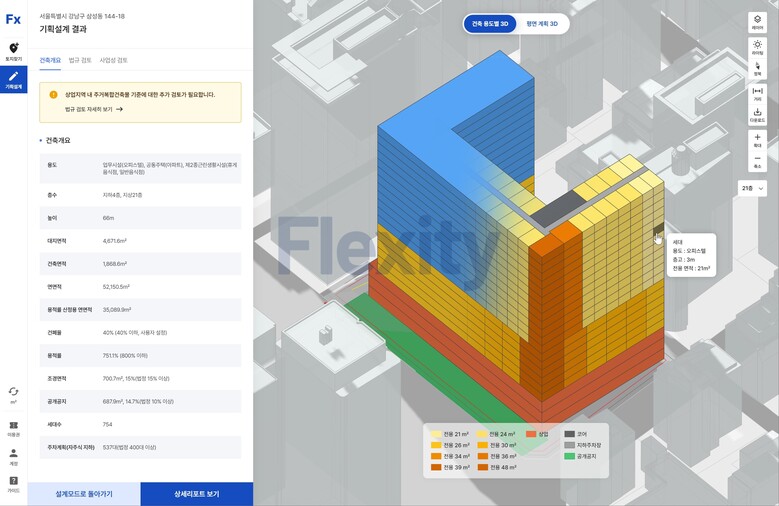Click the 다운로드 download icon

click(757, 115)
